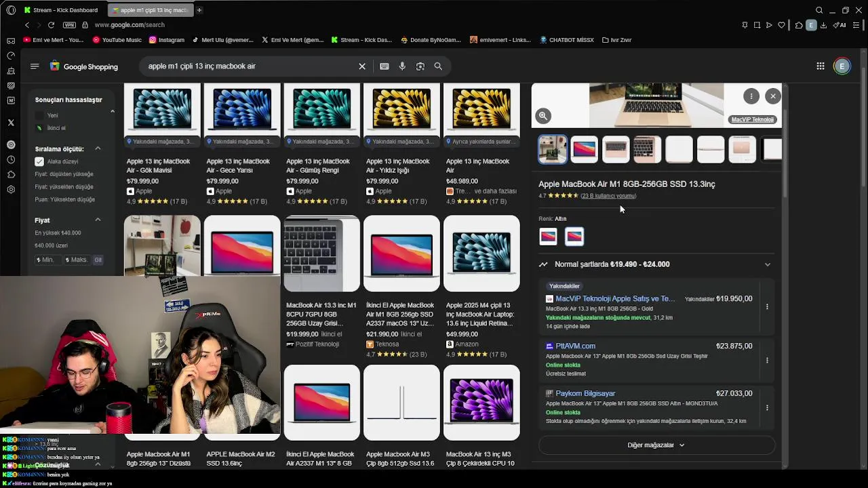Viewport: 868px width, 488px height.
Task: Open the on-screen keyboard input tool
Action: [384, 66]
